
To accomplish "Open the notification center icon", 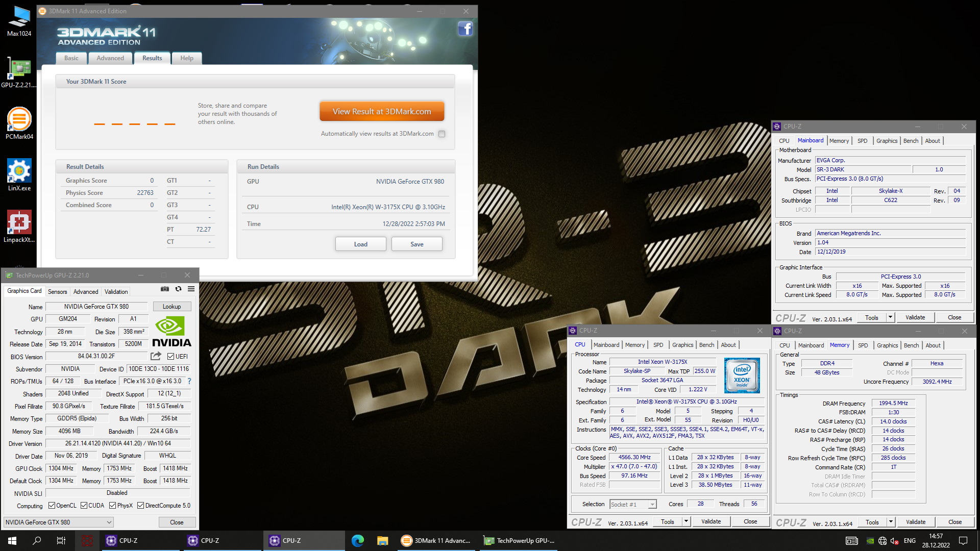I will click(963, 541).
